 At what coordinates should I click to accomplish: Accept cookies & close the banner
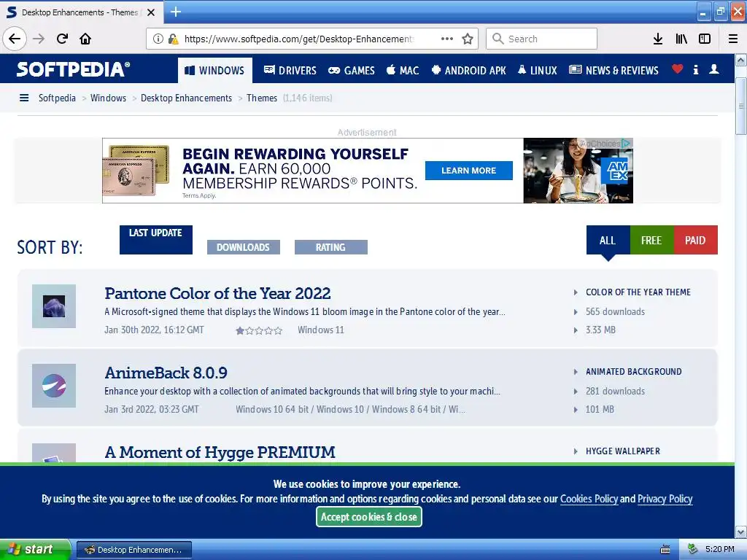coord(368,517)
